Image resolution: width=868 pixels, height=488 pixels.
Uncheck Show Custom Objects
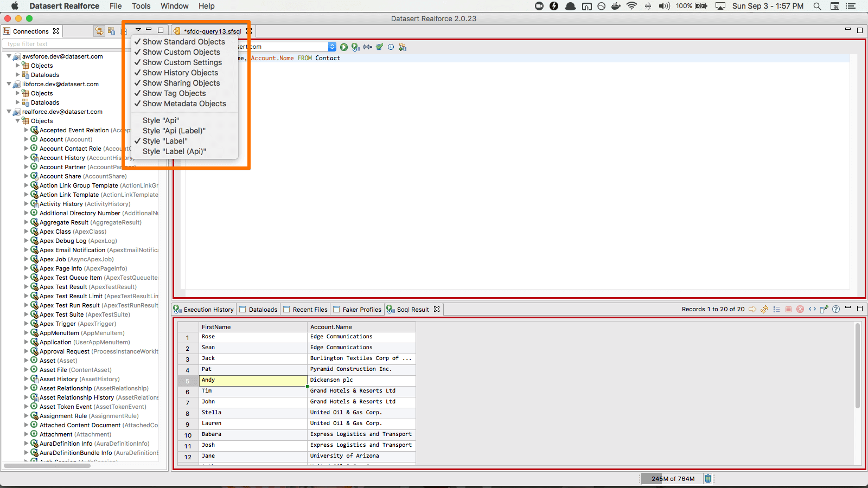tap(181, 52)
